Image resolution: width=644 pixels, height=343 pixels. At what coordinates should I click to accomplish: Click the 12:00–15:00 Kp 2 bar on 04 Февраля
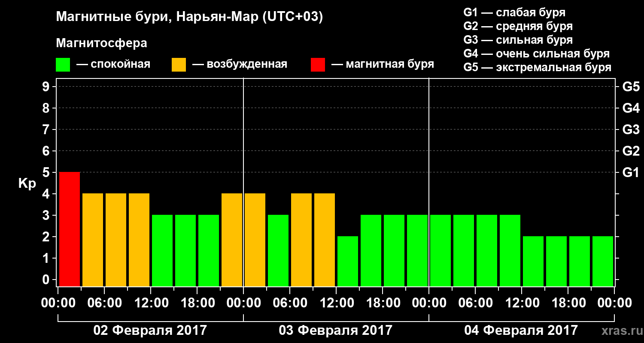coord(533,261)
